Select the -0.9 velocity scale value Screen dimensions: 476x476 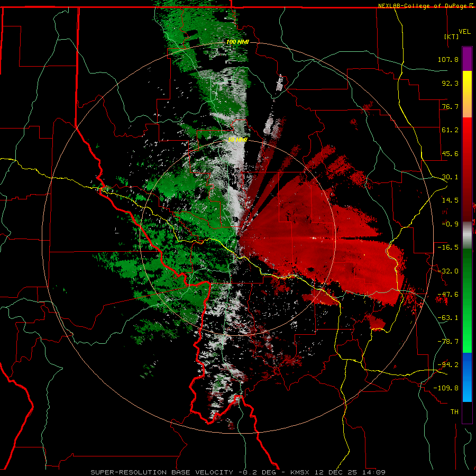[450, 224]
